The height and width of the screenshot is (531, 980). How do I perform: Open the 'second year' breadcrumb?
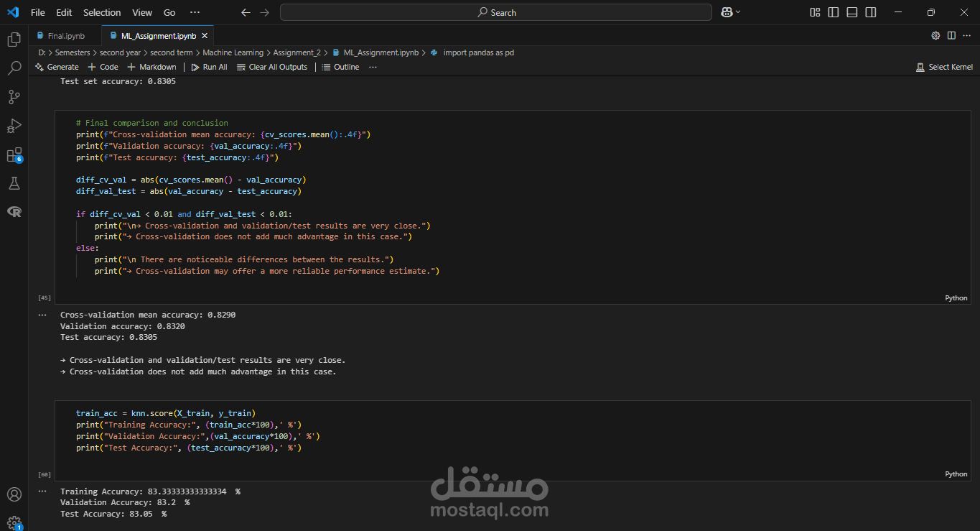click(120, 52)
